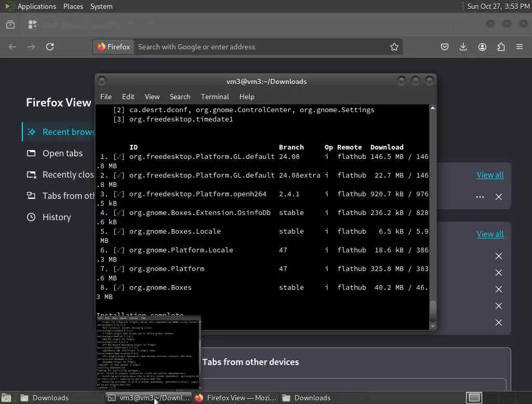Open terminal window menu button at title left

[101, 80]
